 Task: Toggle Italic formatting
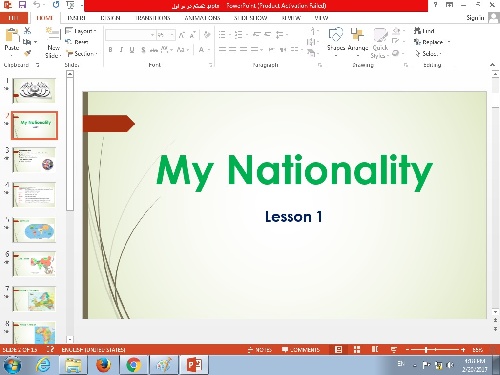pos(121,50)
